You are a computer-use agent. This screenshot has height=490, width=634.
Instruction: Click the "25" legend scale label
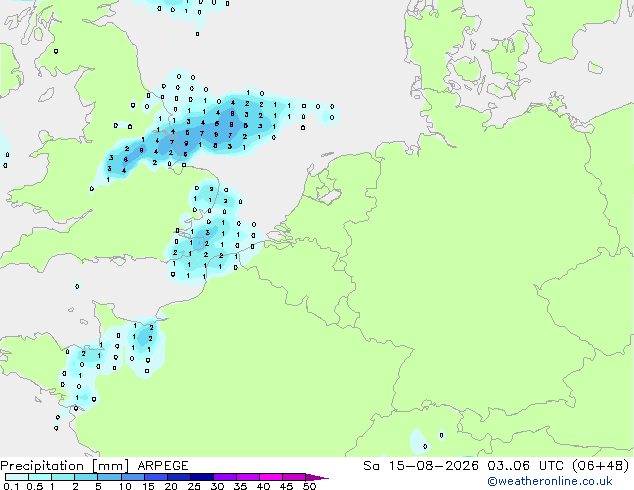[x=194, y=486]
